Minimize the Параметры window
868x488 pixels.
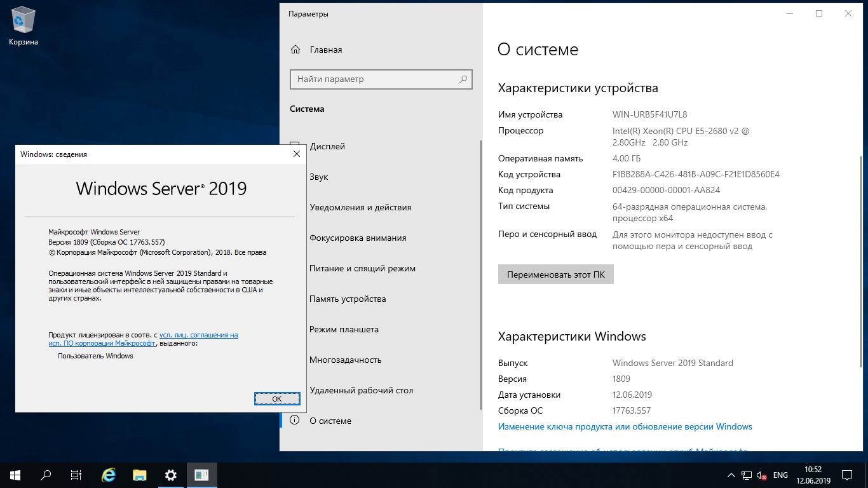(790, 13)
